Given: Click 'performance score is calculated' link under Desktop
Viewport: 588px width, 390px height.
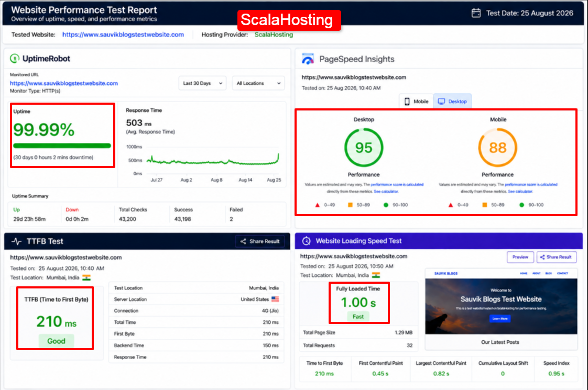Looking at the screenshot, I should tap(397, 185).
